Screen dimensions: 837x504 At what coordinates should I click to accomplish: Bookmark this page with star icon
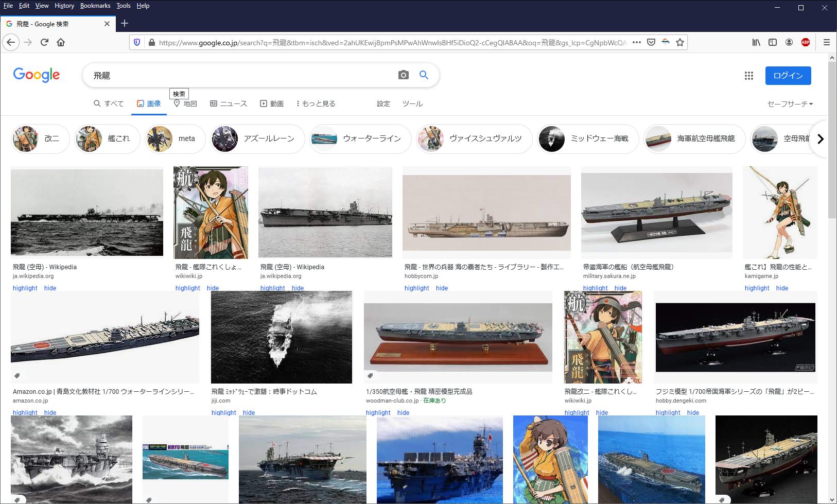point(680,42)
